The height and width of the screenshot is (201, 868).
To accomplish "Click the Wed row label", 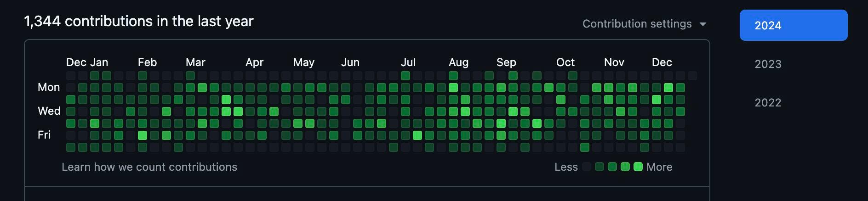I will coord(49,111).
